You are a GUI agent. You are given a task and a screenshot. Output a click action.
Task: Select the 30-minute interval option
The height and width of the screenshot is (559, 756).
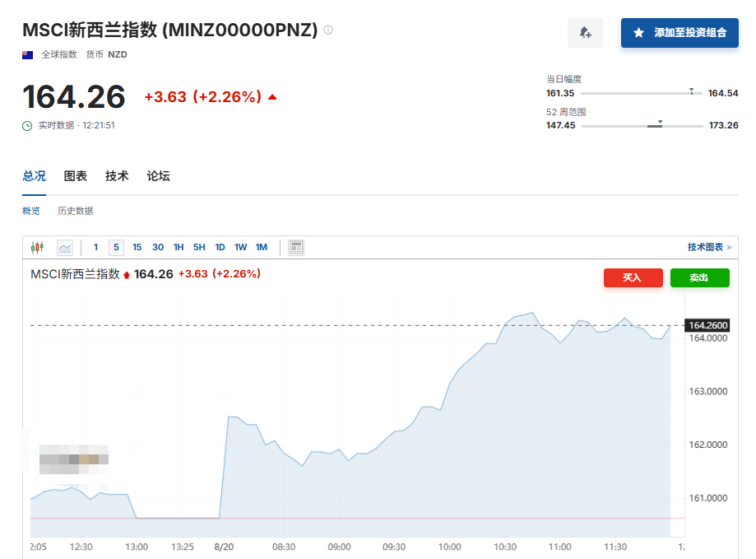(157, 247)
